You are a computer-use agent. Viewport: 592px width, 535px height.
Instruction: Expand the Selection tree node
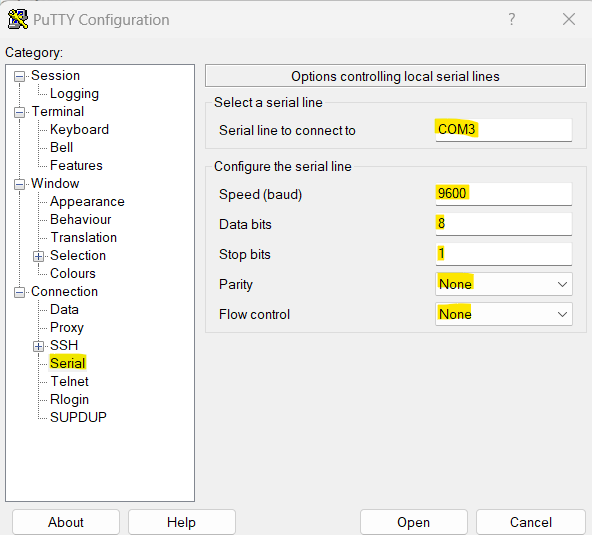pyautogui.click(x=38, y=257)
